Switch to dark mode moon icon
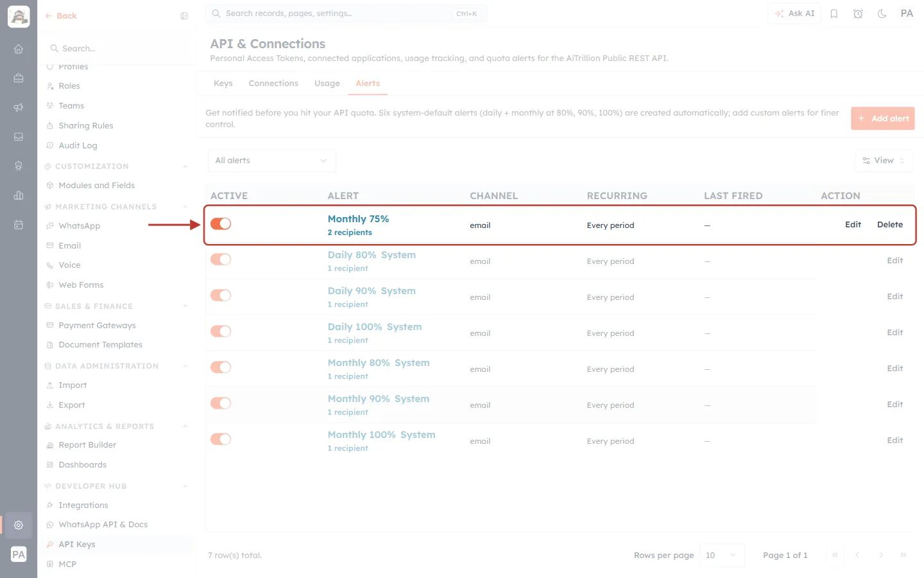 coord(882,13)
